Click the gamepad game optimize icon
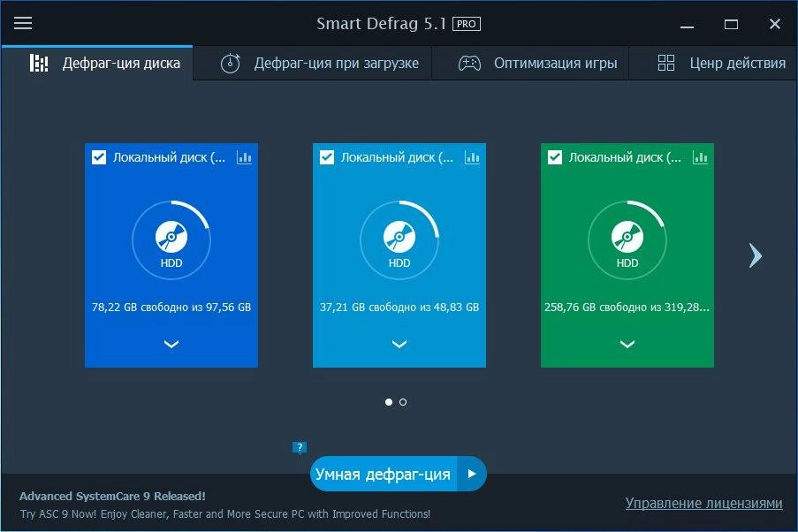 pos(469,63)
